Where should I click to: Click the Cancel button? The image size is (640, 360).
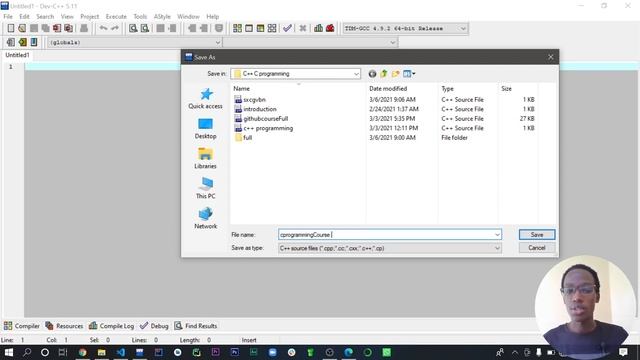pos(537,248)
